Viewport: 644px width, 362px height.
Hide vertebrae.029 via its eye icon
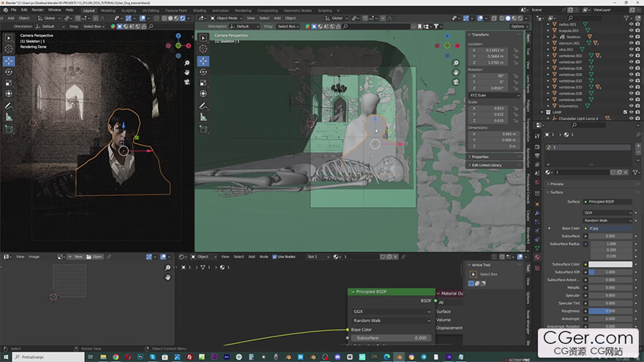point(631,75)
